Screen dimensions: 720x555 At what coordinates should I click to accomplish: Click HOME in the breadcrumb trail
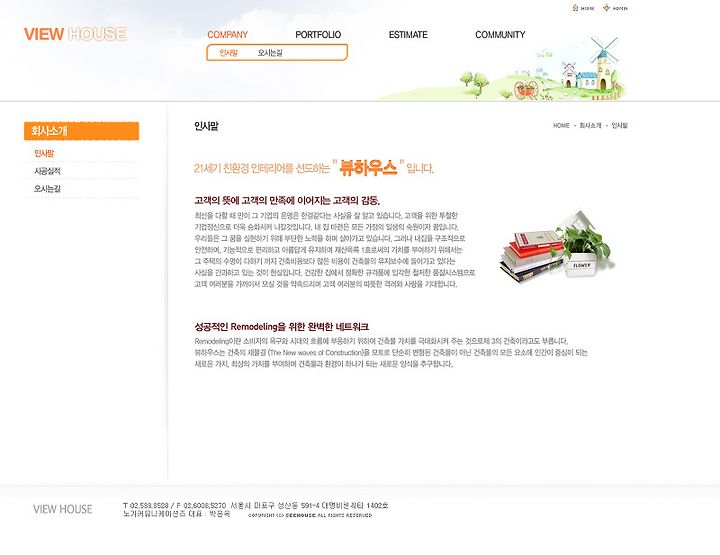pos(561,125)
